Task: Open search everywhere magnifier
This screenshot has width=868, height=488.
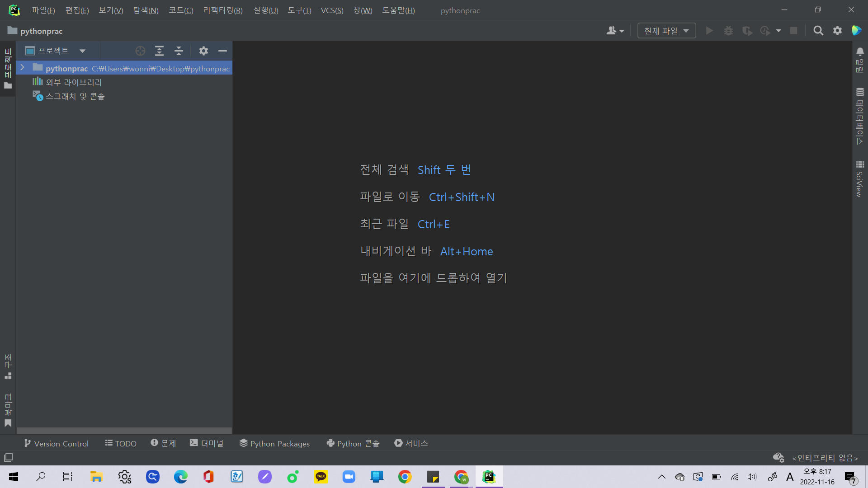Action: pyautogui.click(x=818, y=31)
